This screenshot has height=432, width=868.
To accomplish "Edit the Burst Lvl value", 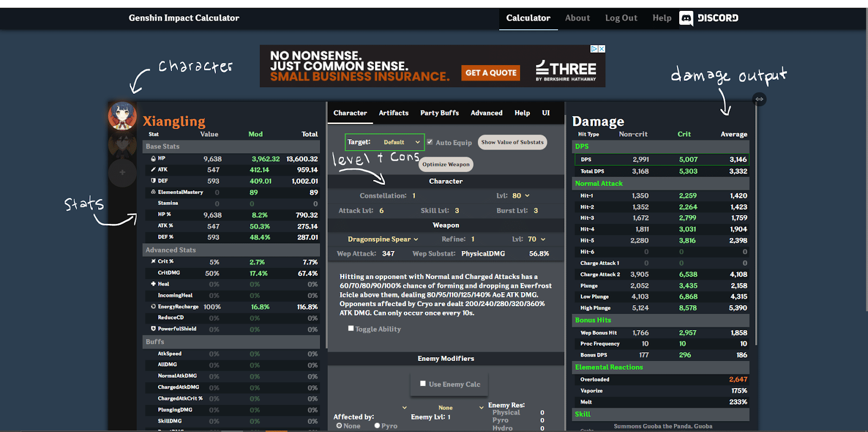I will (535, 210).
